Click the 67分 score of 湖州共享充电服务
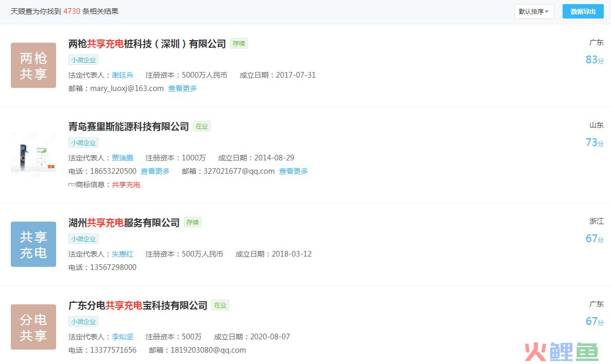 595,239
